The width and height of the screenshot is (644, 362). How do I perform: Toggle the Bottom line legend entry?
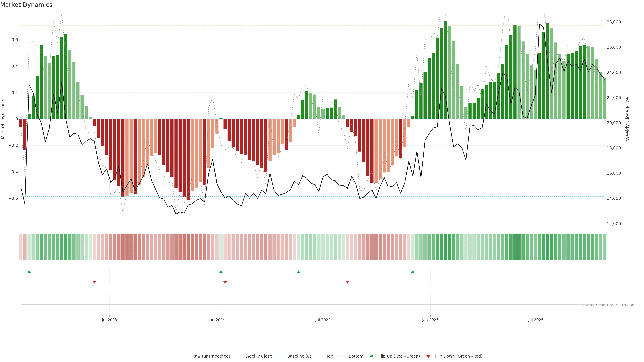tap(356, 356)
